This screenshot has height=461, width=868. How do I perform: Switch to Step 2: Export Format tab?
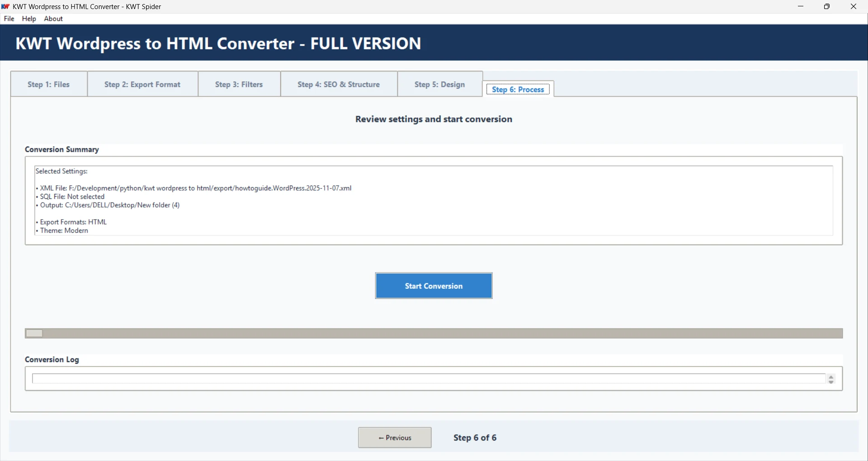coord(142,85)
